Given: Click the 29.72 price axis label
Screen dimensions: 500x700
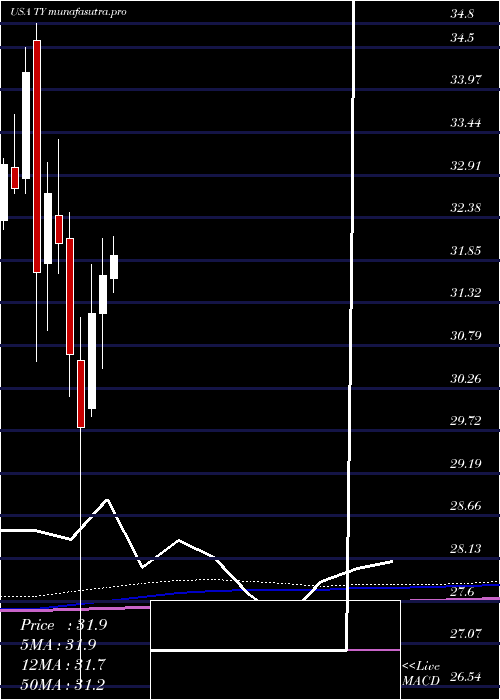Looking at the screenshot, I should tap(466, 421).
